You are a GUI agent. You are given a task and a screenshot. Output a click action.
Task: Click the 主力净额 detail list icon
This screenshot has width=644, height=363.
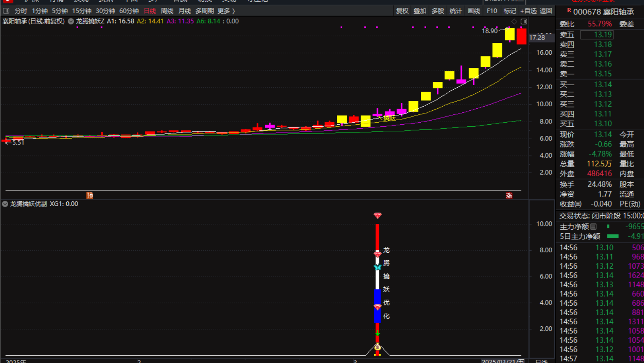coord(593,227)
